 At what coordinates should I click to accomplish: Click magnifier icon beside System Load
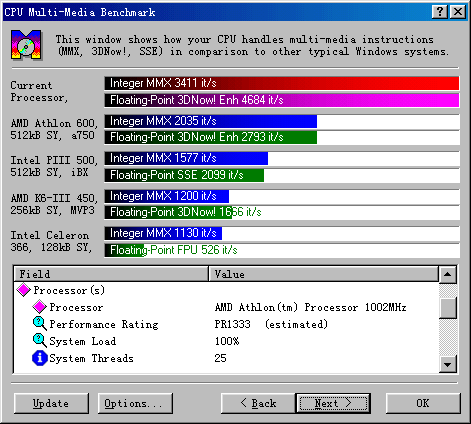(39, 341)
